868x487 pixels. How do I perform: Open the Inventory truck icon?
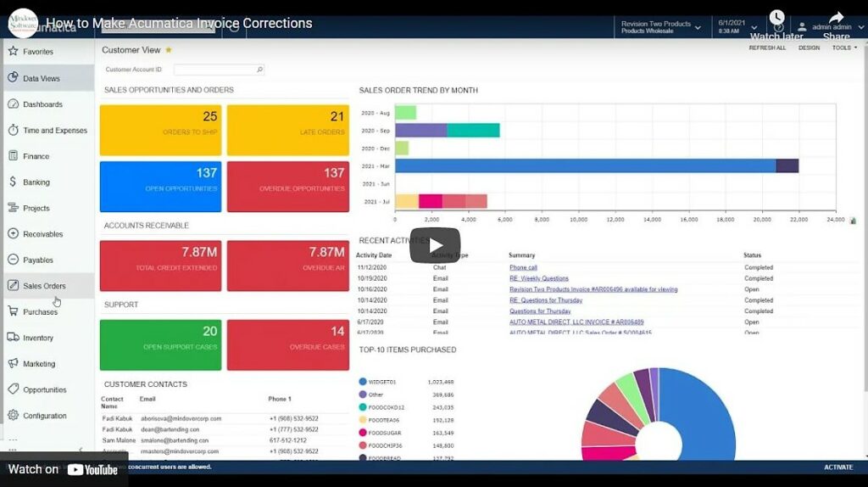[14, 338]
